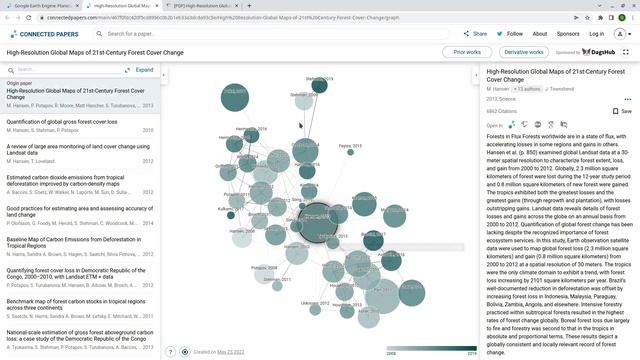The height and width of the screenshot is (360, 640).
Task: Click the Potapov, 2008 graph node
Action: click(264, 274)
